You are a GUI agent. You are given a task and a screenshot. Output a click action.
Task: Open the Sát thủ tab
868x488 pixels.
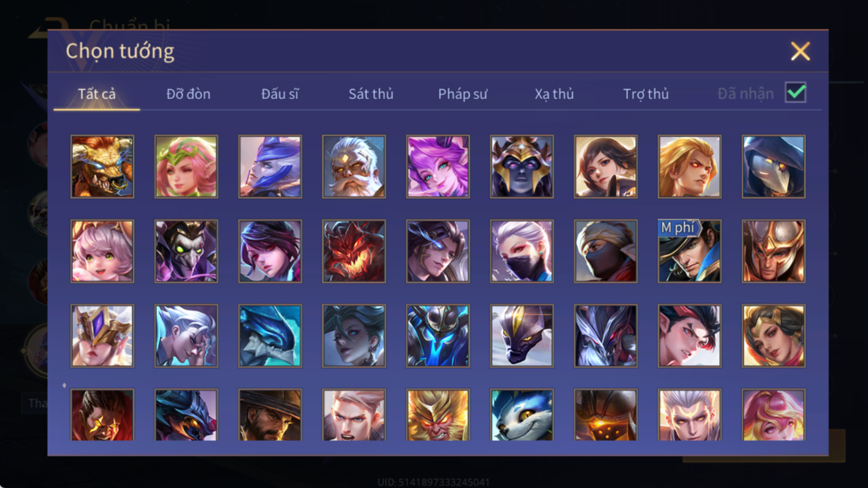click(371, 94)
